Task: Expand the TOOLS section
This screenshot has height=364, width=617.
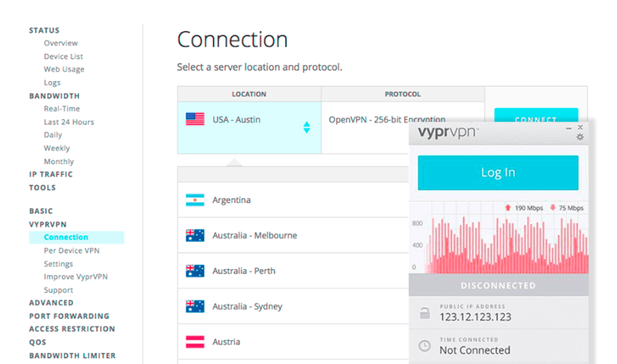Action: click(42, 188)
